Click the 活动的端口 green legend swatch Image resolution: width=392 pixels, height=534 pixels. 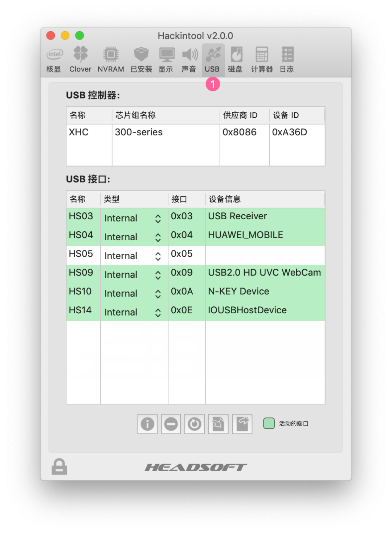[269, 423]
